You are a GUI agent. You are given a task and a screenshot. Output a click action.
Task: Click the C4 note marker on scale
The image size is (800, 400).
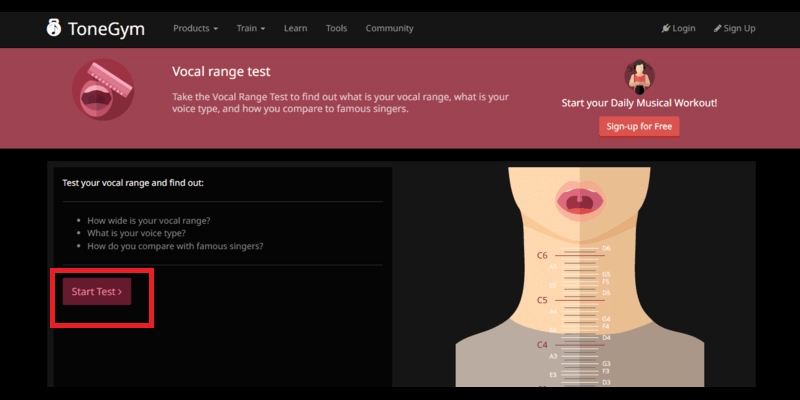click(x=542, y=345)
